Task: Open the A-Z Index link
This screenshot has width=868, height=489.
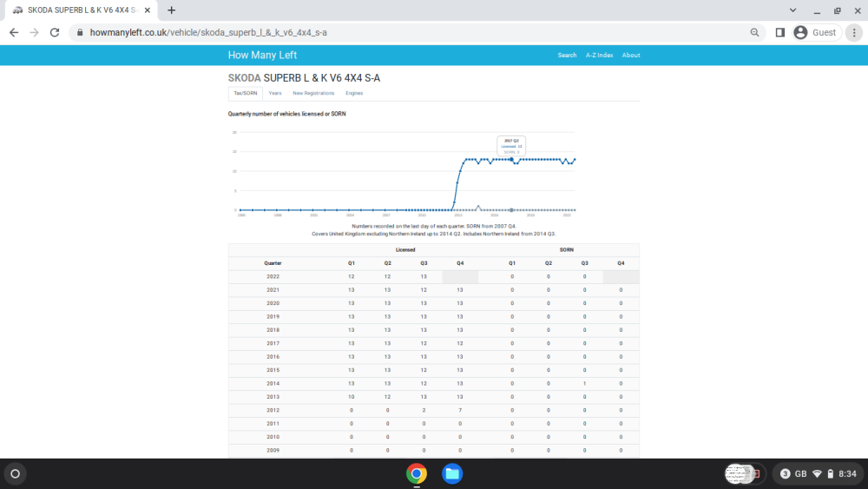Action: click(600, 56)
